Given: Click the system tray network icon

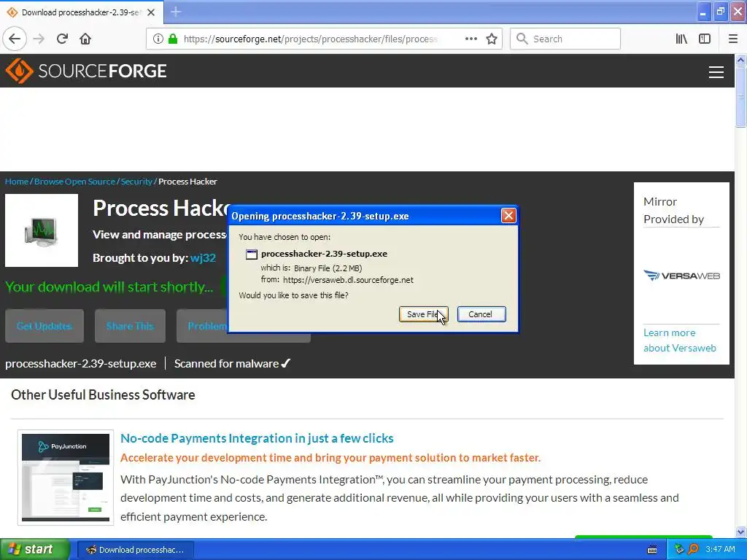Looking at the screenshot, I should [679, 549].
